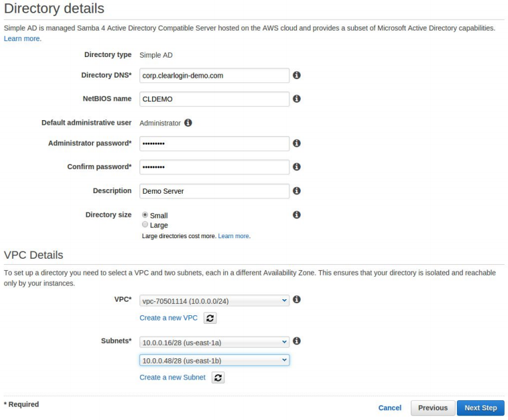Click info icon beside Directory DNS field
Viewport: 508px width, 420px height.
pos(297,76)
